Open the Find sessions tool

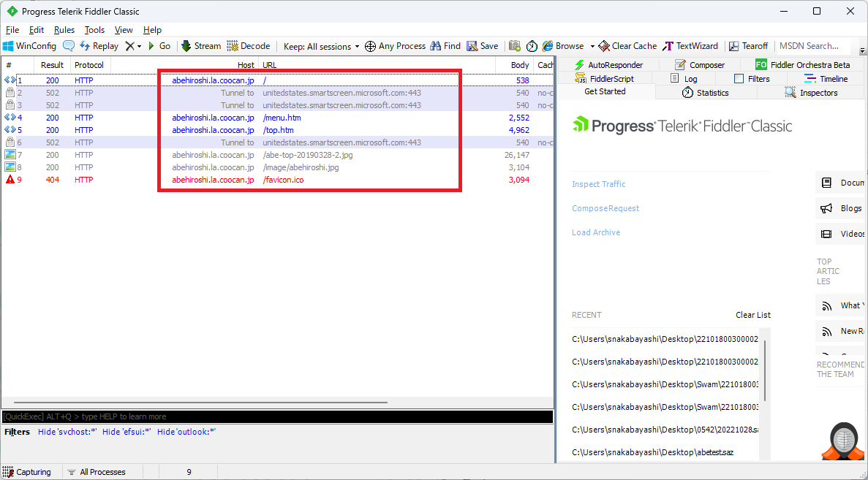coord(445,46)
